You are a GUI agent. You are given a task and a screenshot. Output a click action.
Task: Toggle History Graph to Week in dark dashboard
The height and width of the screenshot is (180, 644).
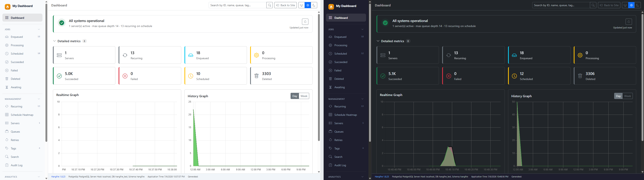pos(628,96)
